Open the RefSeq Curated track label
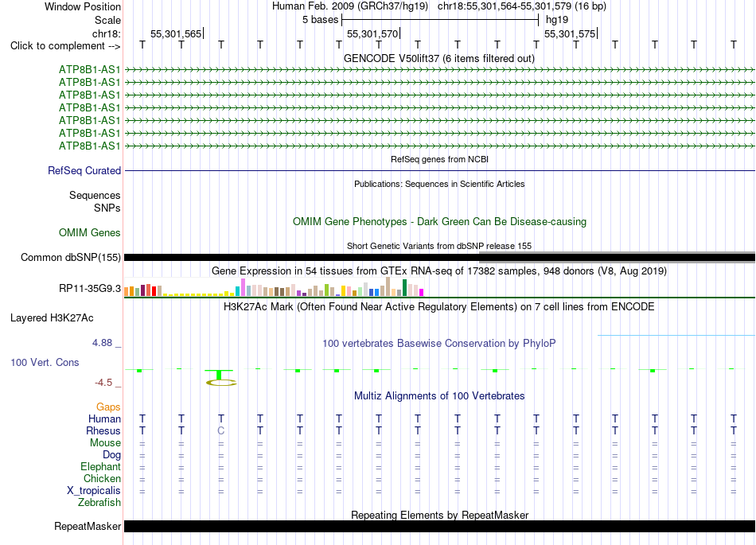756x545 pixels. coord(84,170)
